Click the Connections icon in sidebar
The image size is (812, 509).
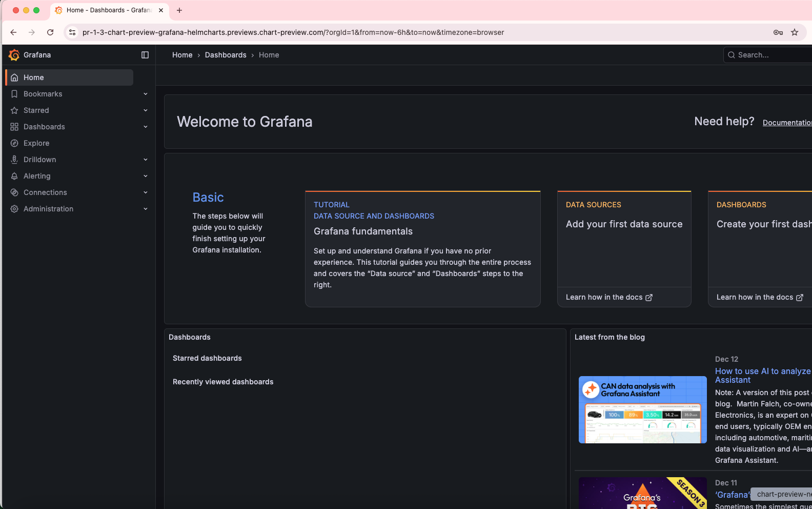coord(14,192)
